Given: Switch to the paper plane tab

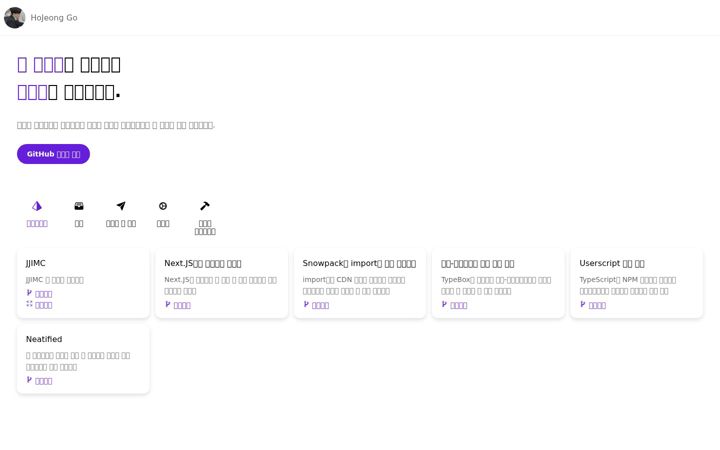Looking at the screenshot, I should coord(121,214).
